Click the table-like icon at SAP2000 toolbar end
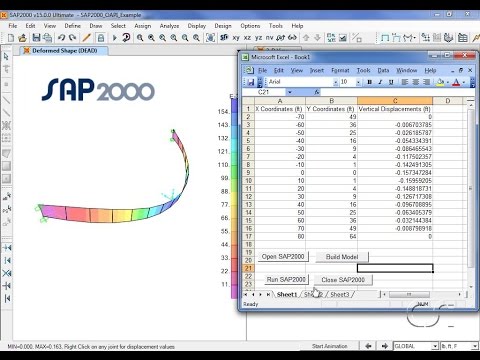Screen dimensions: 480x360 coord(462,38)
